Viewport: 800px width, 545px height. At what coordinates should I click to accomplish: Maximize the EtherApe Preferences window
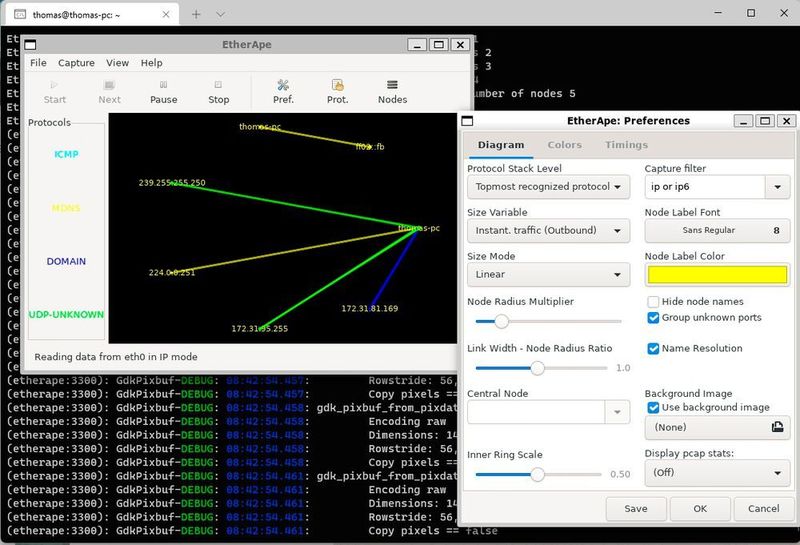tap(765, 121)
